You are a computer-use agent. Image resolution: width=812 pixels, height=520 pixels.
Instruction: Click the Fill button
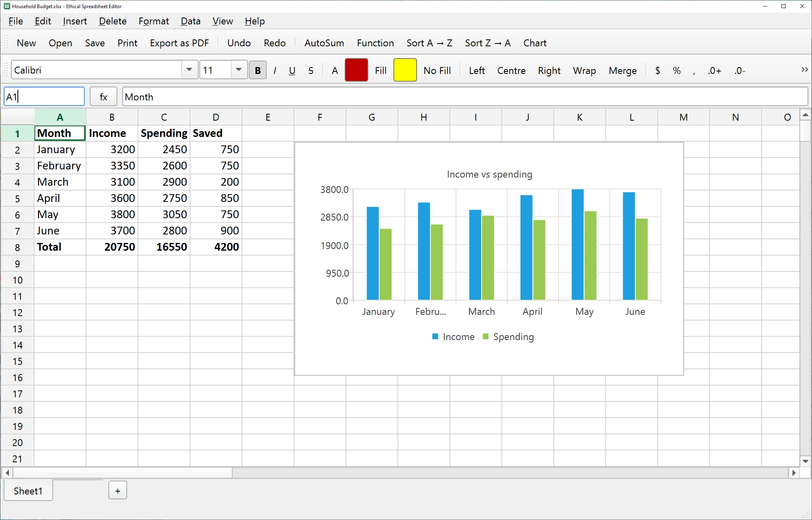tap(380, 70)
